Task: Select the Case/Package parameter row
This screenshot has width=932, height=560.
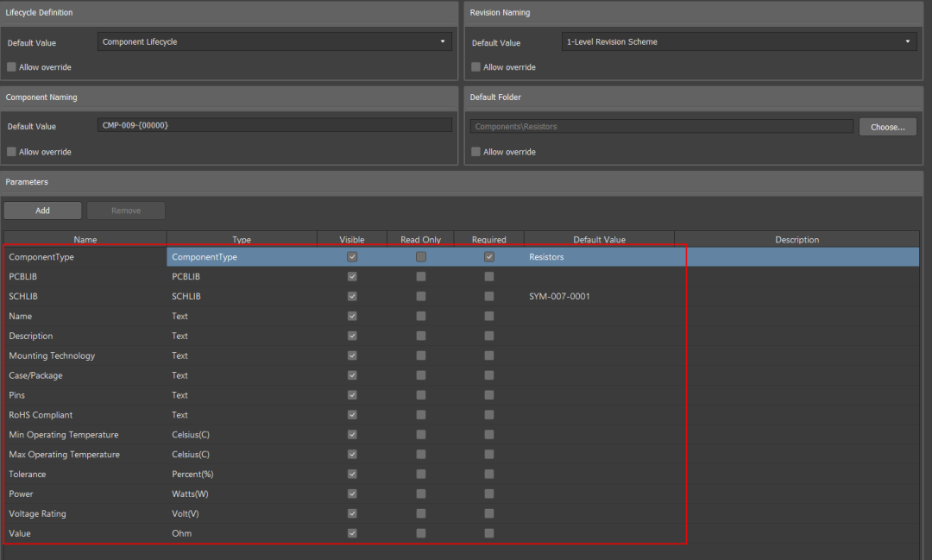Action: coord(461,375)
